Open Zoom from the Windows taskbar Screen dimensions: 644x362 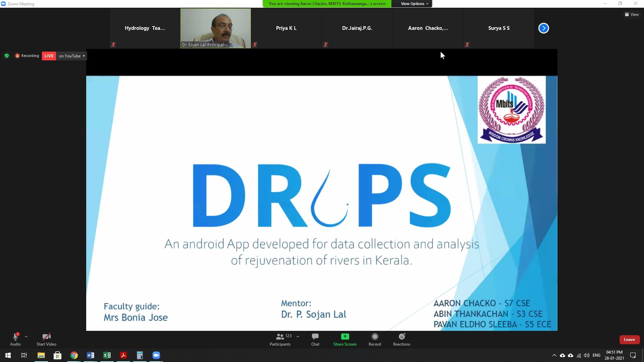tap(156, 355)
